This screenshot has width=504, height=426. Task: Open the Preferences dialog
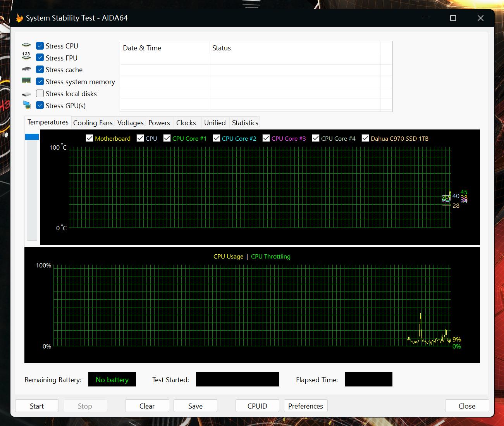pos(305,406)
